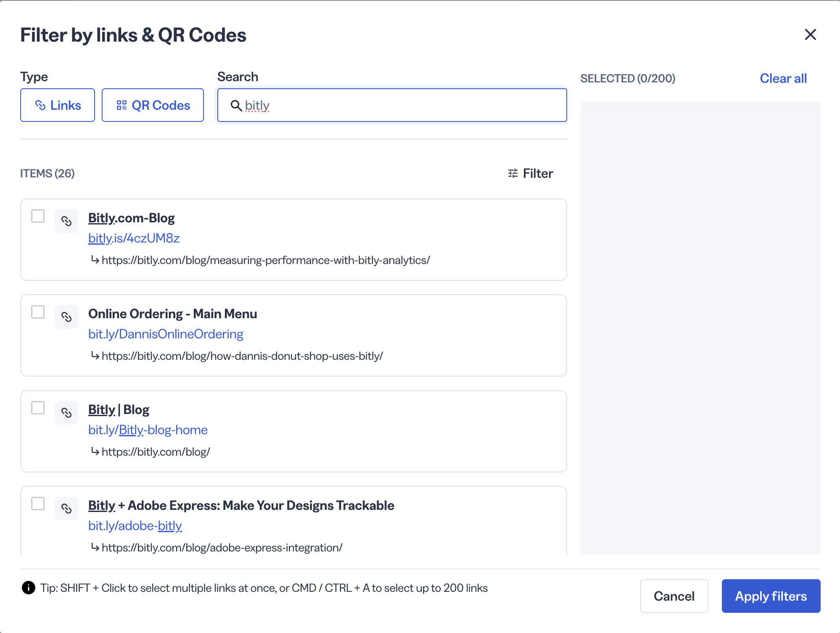Clear all selected links
Image resolution: width=840 pixels, height=633 pixels.
click(x=783, y=78)
